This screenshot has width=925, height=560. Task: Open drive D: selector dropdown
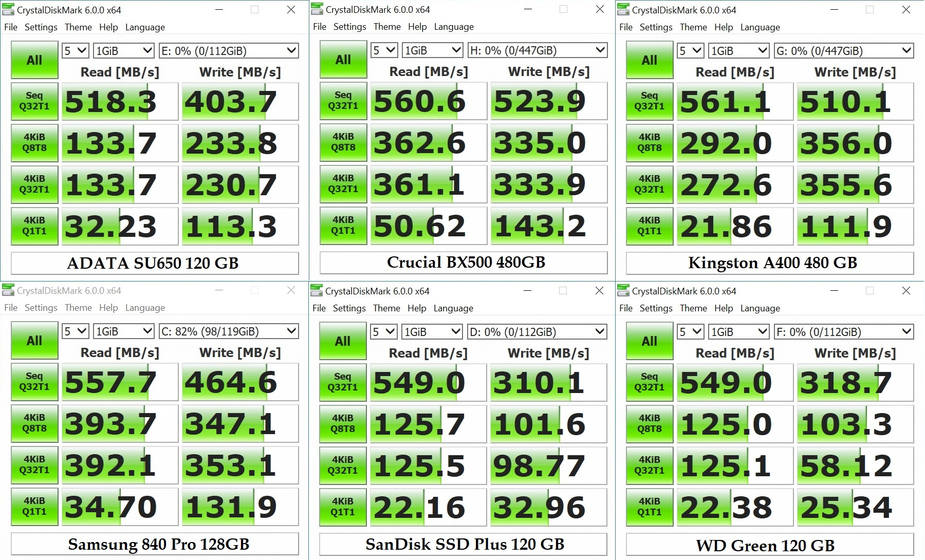pos(537,331)
